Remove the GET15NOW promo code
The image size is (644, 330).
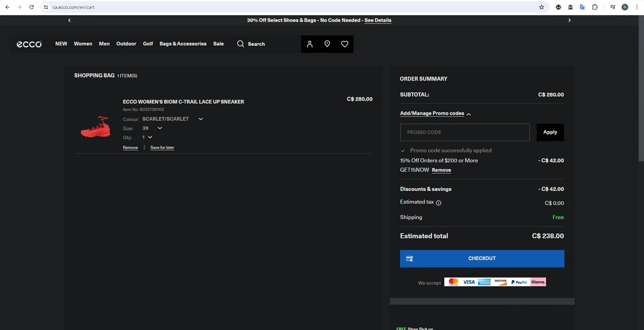441,170
